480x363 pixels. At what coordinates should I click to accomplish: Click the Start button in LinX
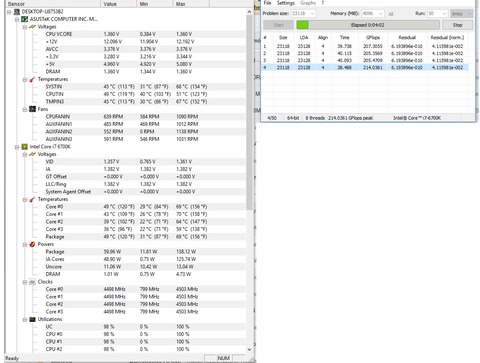(278, 25)
